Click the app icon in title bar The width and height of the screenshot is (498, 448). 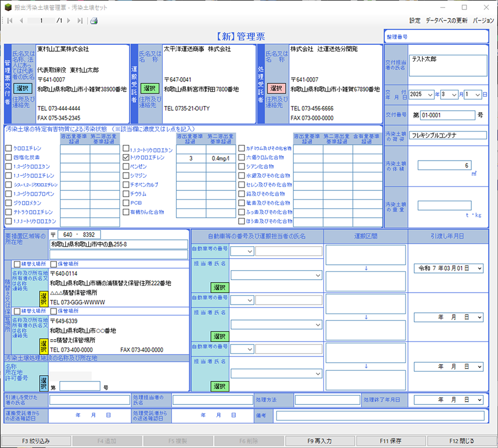pyautogui.click(x=8, y=7)
